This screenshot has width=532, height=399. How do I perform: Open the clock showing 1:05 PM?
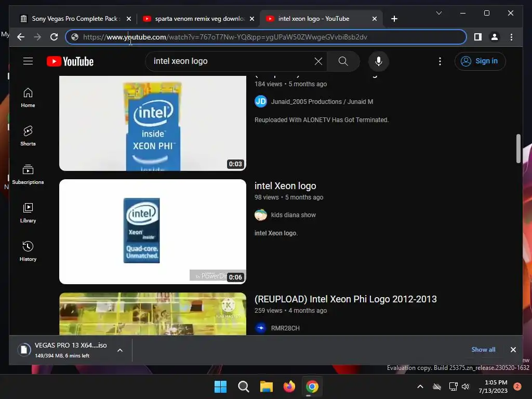tap(493, 387)
